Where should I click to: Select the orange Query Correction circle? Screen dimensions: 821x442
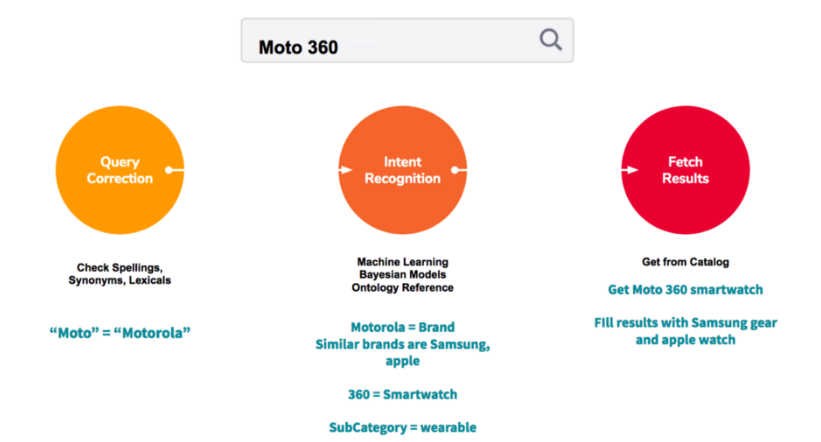120,170
